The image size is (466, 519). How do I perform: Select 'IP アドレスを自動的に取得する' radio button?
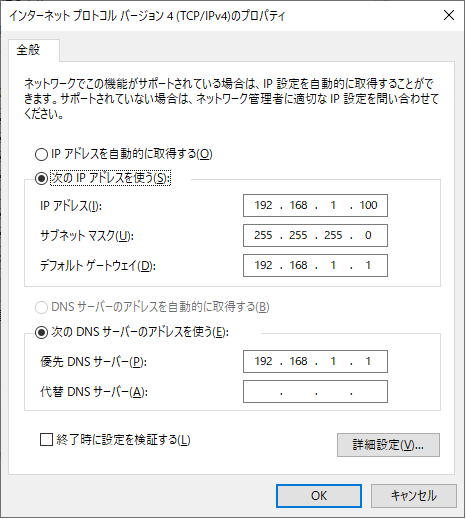click(41, 154)
